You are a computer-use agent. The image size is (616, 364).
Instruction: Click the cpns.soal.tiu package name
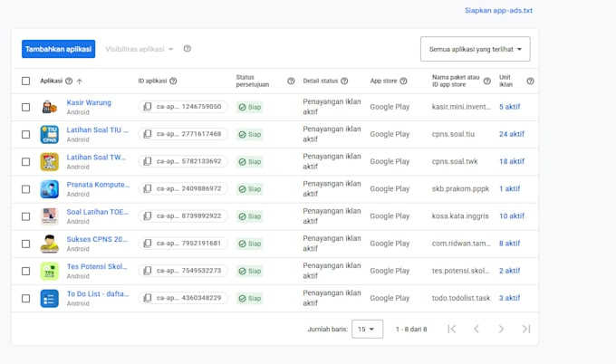point(453,134)
